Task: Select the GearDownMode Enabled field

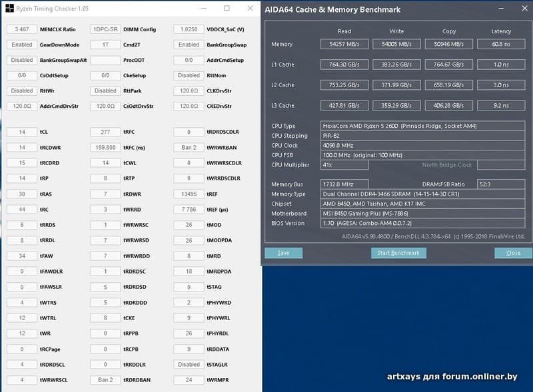Action: (x=22, y=45)
